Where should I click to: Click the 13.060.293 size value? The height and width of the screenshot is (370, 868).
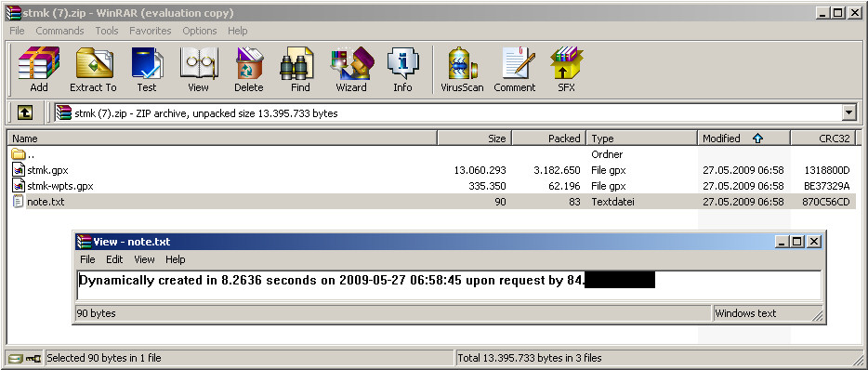[480, 170]
